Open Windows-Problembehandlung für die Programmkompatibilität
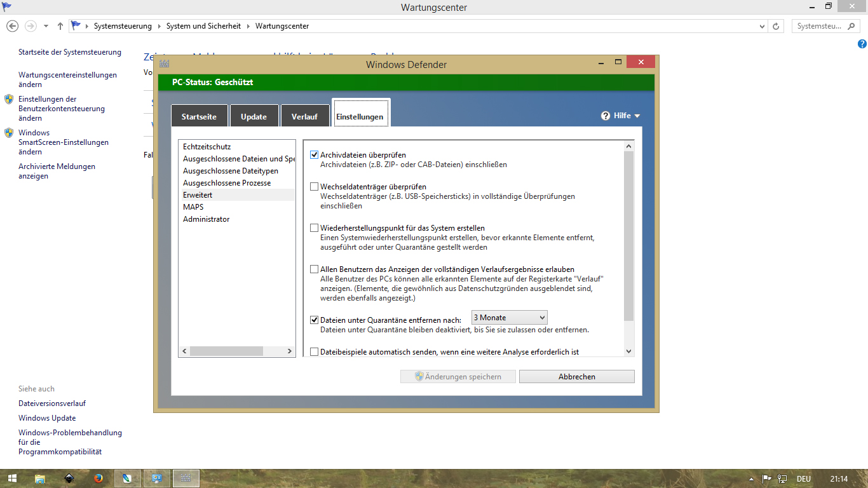This screenshot has height=488, width=868. (x=70, y=442)
